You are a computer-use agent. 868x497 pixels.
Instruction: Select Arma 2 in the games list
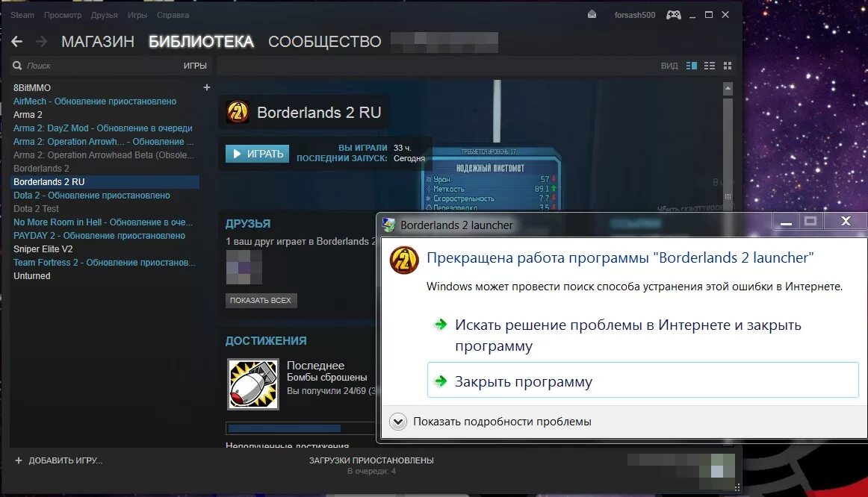click(28, 114)
